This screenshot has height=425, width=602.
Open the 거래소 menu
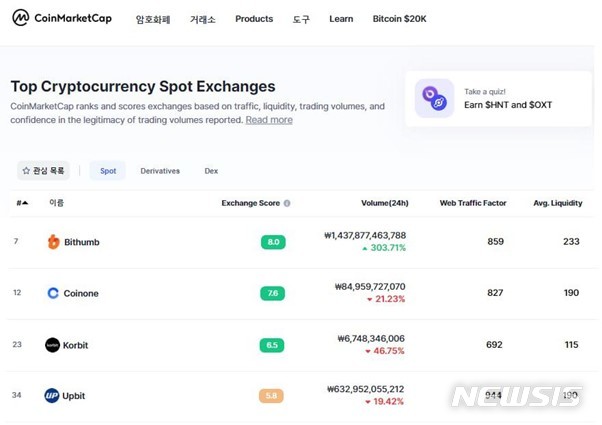(x=203, y=19)
